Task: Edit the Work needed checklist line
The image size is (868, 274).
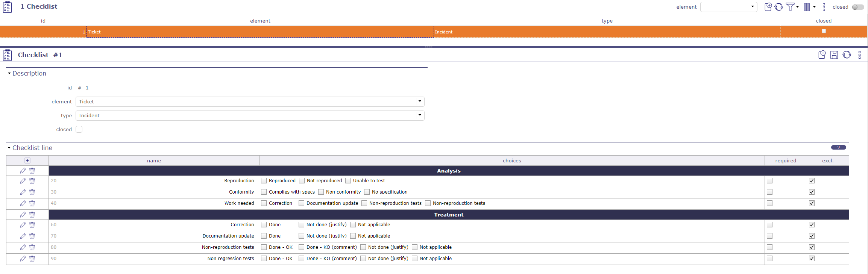Action: (x=23, y=203)
